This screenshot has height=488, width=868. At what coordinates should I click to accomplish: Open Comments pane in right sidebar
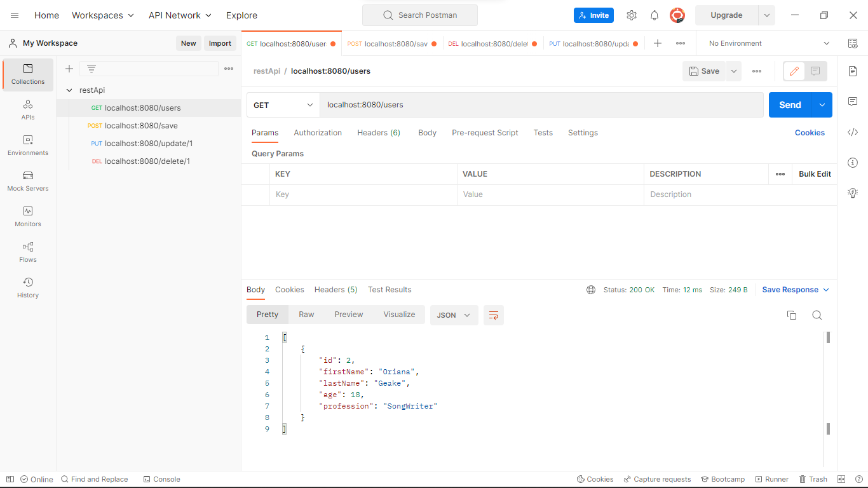[853, 102]
